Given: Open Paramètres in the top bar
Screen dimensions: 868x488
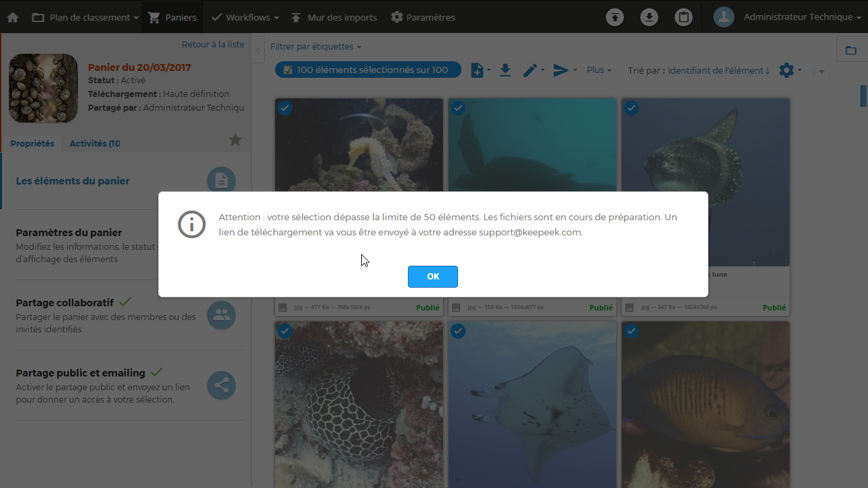Looking at the screenshot, I should 422,17.
